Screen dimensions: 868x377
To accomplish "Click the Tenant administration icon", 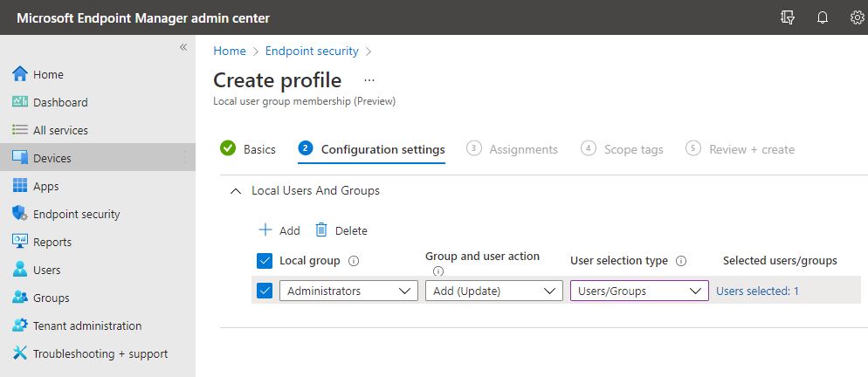I will pyautogui.click(x=20, y=325).
